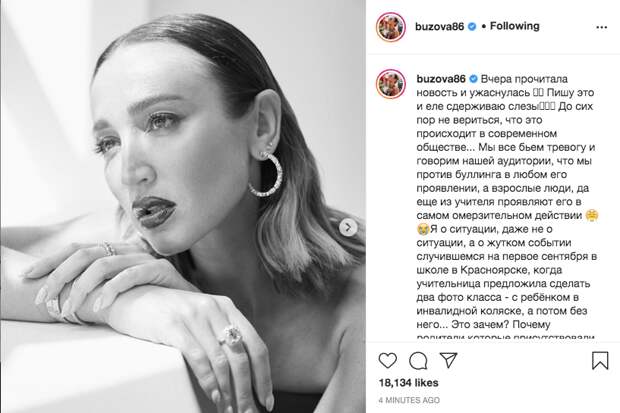Viewport: 620px width, 413px height.
Task: Open the buzova86 avatar beside the caption
Action: click(x=391, y=84)
